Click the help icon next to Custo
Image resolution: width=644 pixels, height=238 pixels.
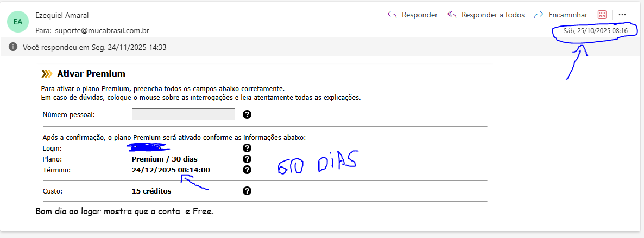[x=247, y=191]
